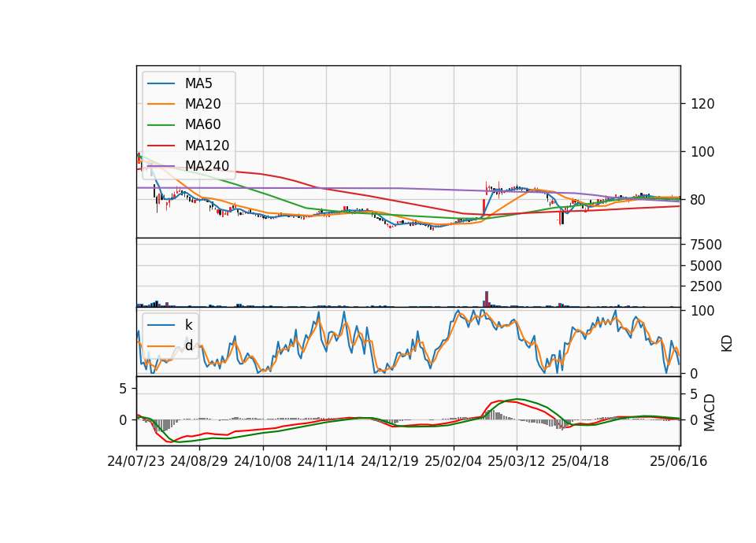Image resolution: width=756 pixels, height=543 pixels.
Task: Click the 25/03/12 date axis label
Action: [517, 461]
